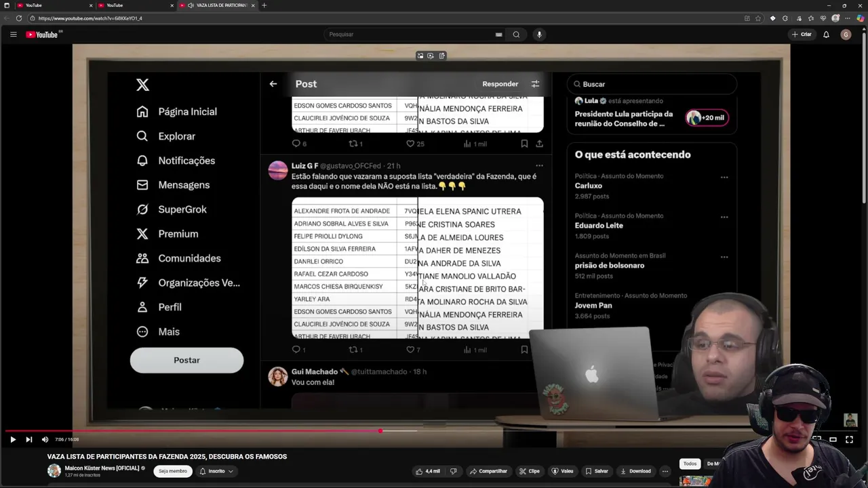
Task: Click the Seja membro button
Action: coord(173,471)
